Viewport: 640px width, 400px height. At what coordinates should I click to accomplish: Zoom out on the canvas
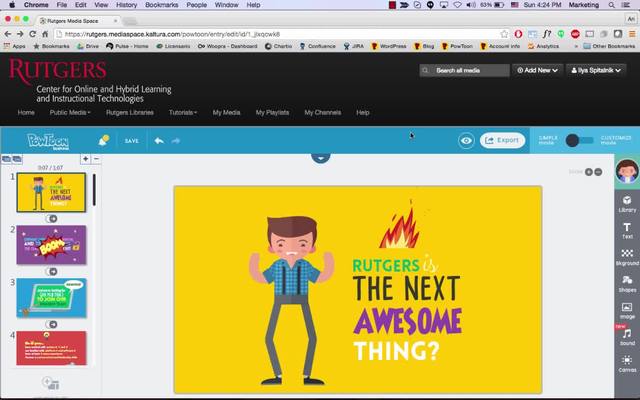click(598, 172)
